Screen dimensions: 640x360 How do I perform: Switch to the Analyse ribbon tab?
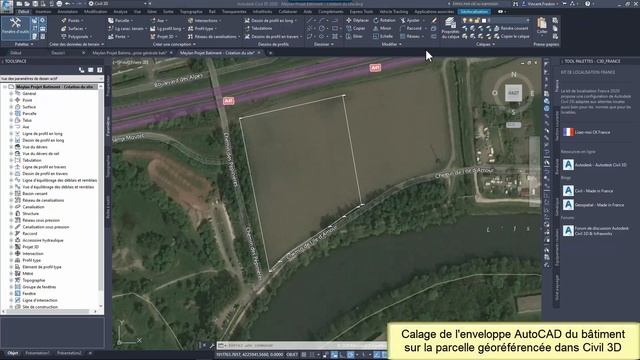tap(120, 12)
